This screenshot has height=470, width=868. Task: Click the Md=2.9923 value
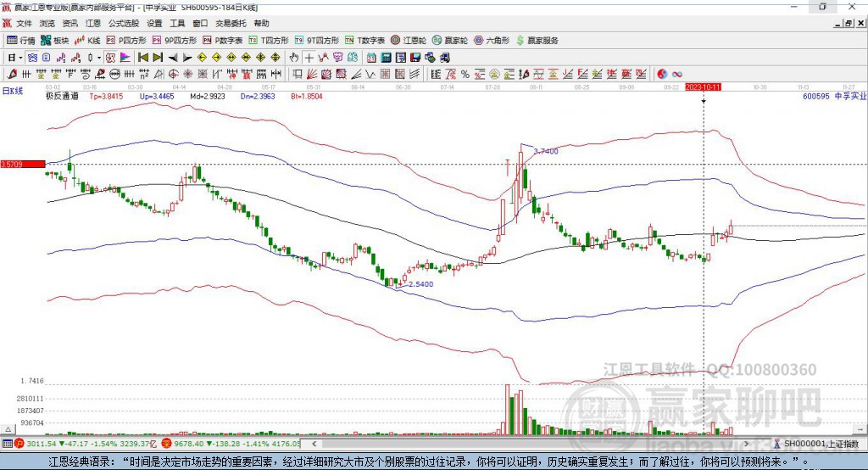pyautogui.click(x=208, y=97)
